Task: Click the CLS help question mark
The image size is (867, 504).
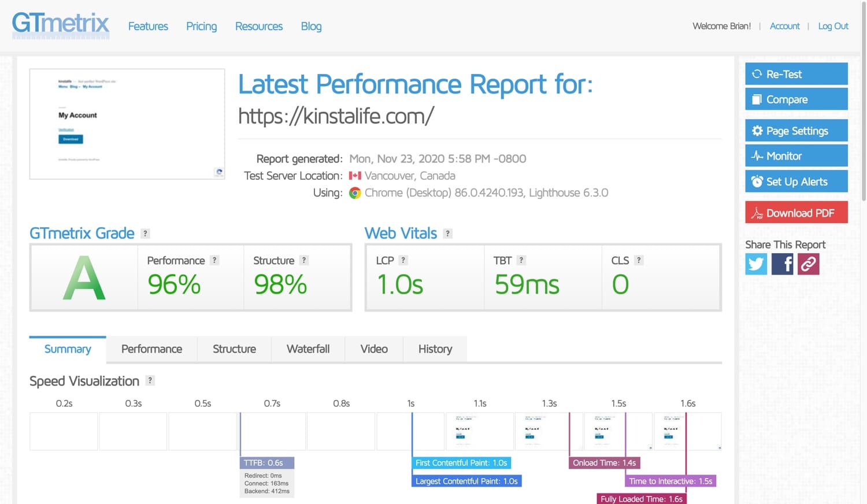Action: coord(639,260)
